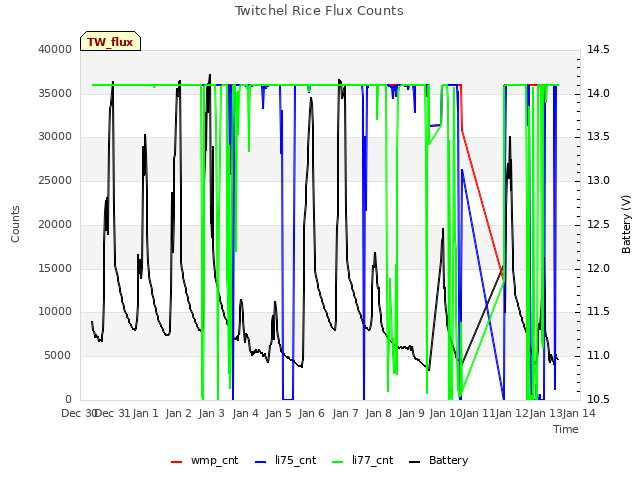This screenshot has width=640, height=480.
Task: Click the 5000 tick label
Action: pos(58,356)
